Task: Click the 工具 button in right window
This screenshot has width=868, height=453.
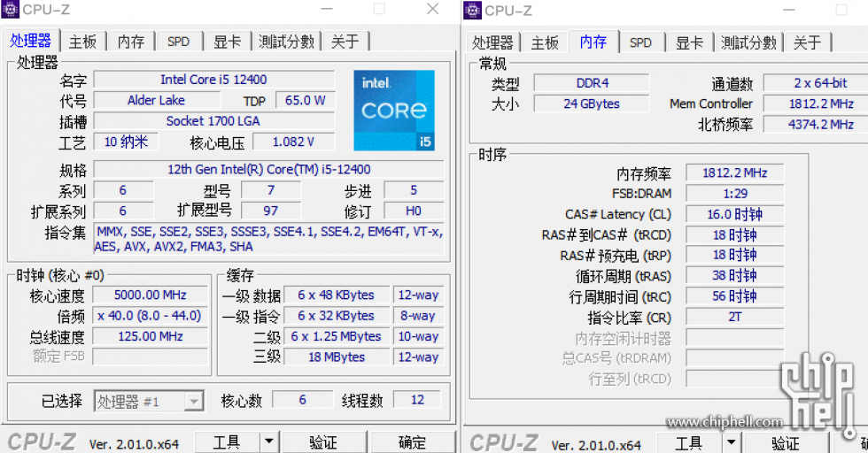Action: click(x=689, y=442)
